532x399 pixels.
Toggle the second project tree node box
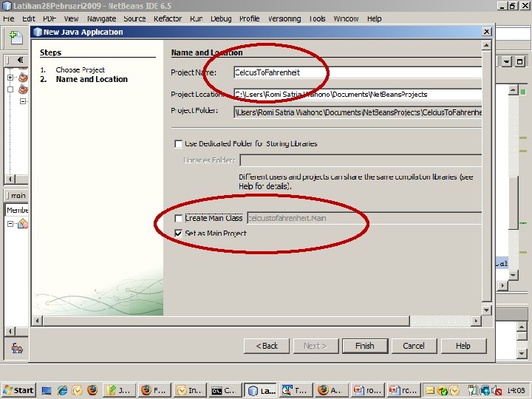pos(10,89)
